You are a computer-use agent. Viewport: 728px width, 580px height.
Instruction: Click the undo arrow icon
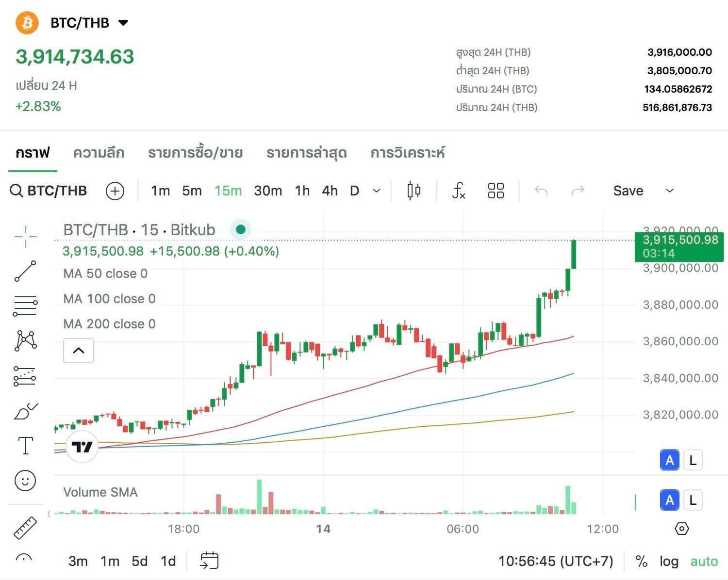541,191
